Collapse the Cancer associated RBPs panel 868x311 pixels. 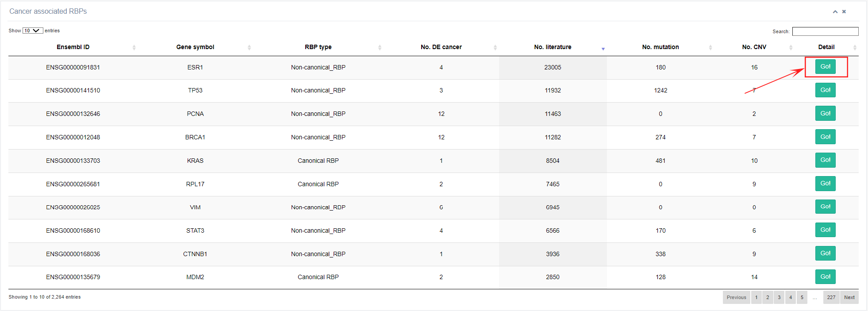click(835, 12)
